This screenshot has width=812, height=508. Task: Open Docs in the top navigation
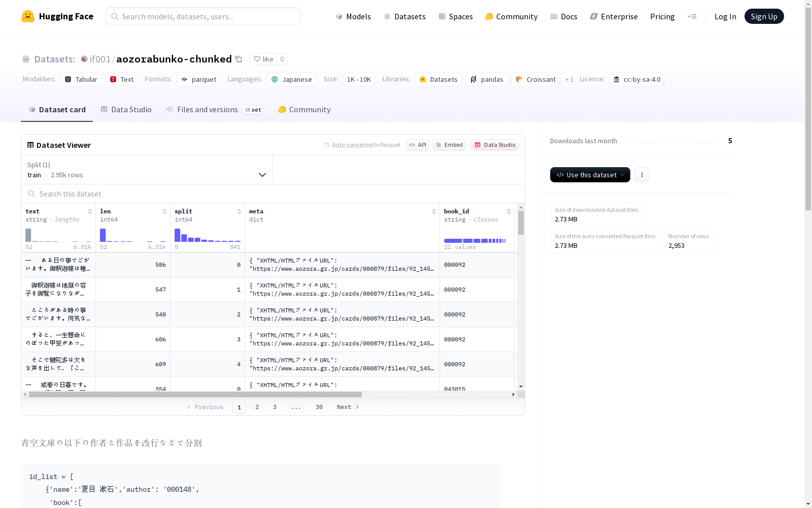pos(564,16)
